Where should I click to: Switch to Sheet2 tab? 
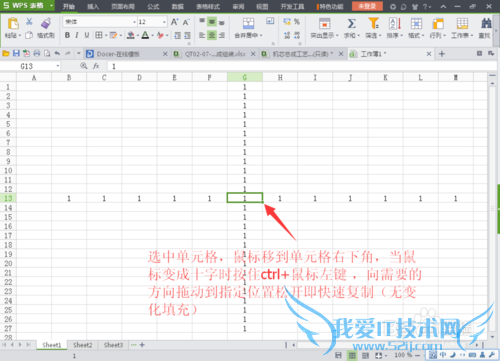82,345
